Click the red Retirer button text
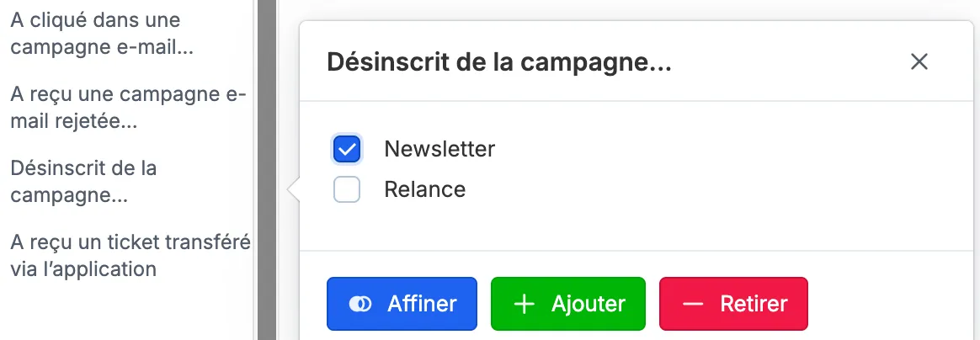The width and height of the screenshot is (980, 340). (x=754, y=304)
